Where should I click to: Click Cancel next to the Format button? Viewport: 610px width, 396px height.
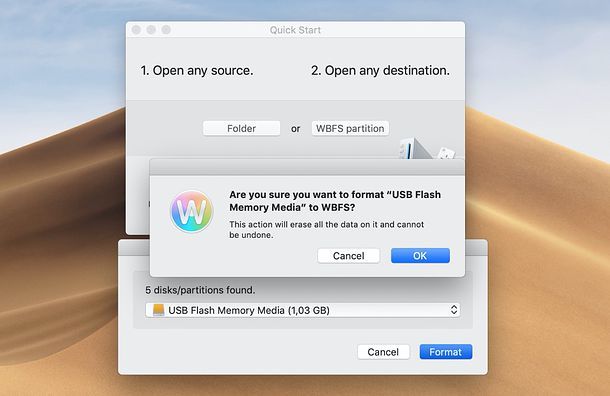(x=383, y=352)
